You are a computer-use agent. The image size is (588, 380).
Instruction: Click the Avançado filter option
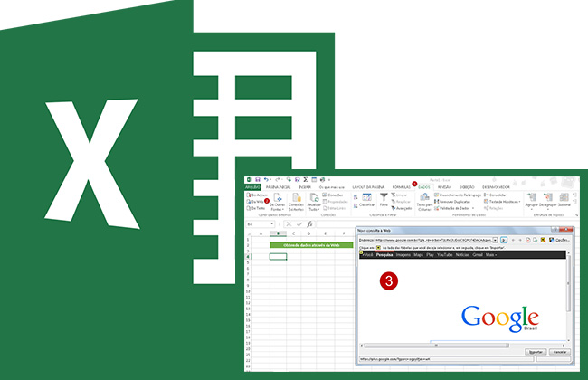(402, 208)
